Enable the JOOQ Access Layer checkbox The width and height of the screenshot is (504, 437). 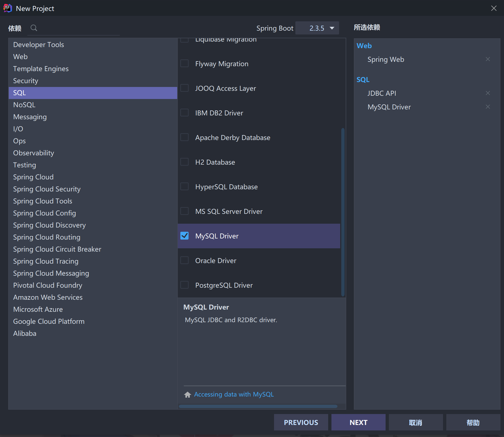pyautogui.click(x=185, y=88)
